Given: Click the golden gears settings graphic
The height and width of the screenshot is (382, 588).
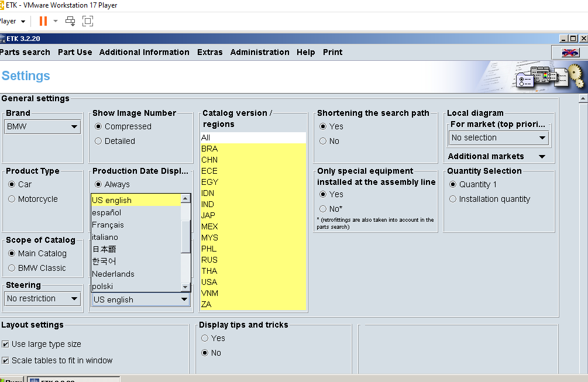Looking at the screenshot, I should pyautogui.click(x=575, y=75).
